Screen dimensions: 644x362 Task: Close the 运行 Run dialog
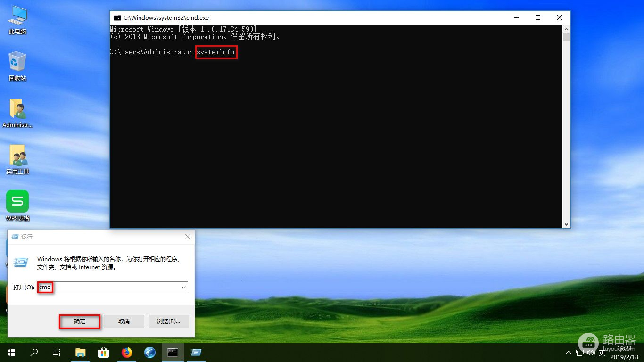(x=188, y=237)
